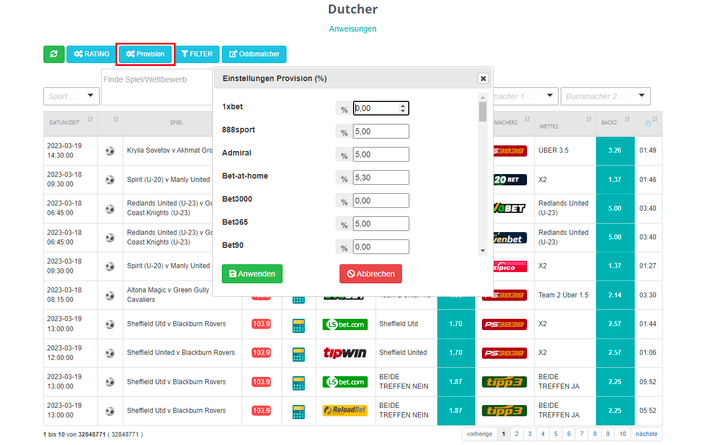Click the green refresh button
The image size is (719, 445).
(x=54, y=54)
